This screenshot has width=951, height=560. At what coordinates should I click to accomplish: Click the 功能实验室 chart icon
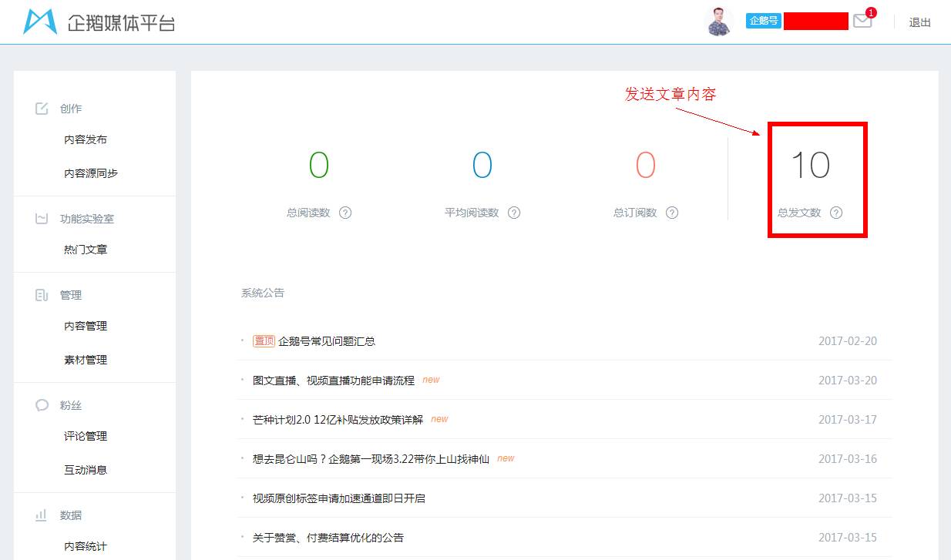pos(43,218)
